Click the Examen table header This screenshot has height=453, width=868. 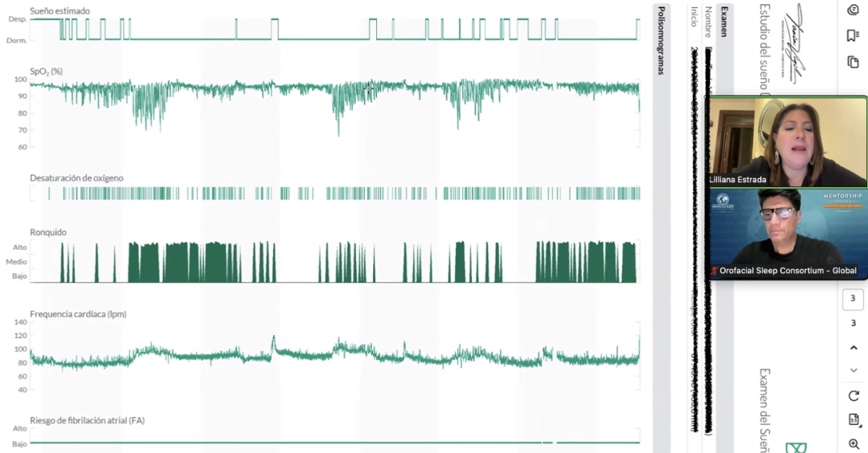(x=724, y=22)
